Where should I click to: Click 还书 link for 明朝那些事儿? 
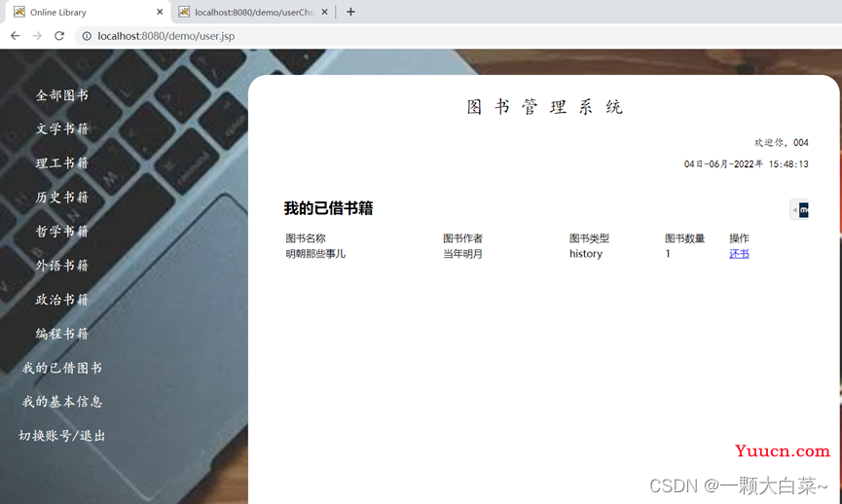pyautogui.click(x=739, y=253)
